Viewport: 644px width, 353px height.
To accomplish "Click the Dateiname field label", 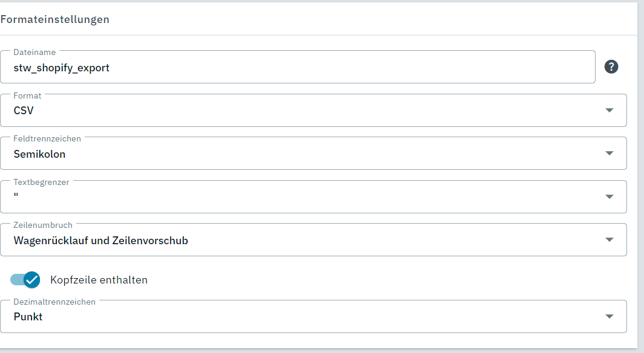I will point(34,53).
